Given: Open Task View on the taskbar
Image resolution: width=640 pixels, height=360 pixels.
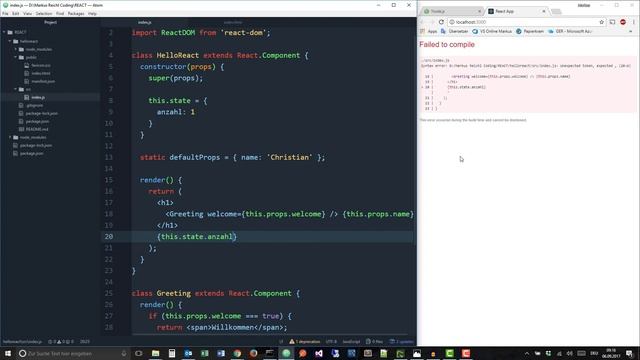Looking at the screenshot, I should pyautogui.click(x=139, y=353).
